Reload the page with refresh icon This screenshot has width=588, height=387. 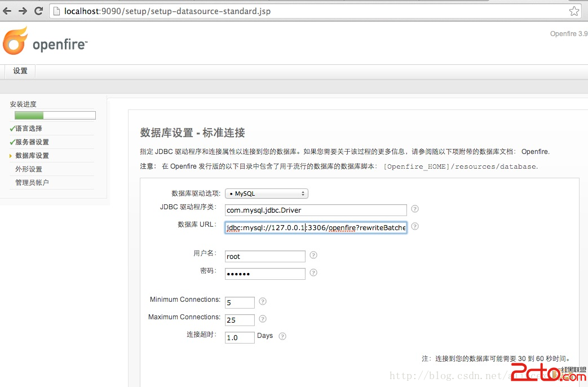(x=39, y=11)
